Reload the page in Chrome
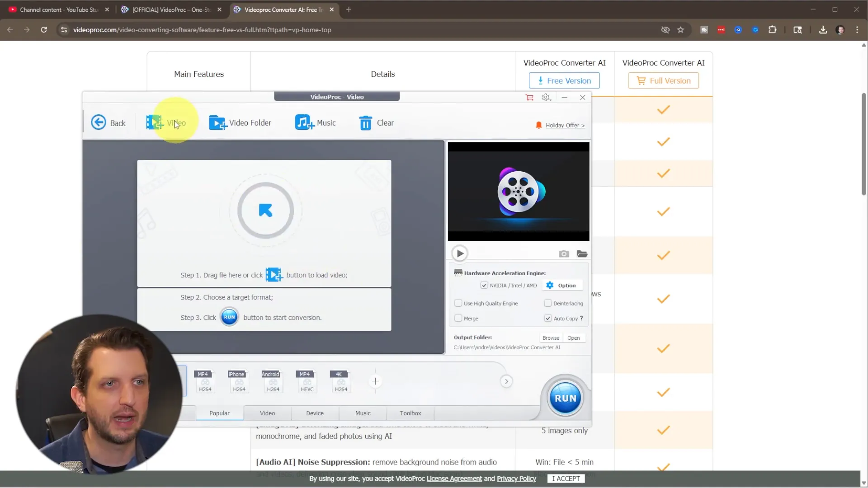Viewport: 868px width, 488px height. (x=44, y=30)
